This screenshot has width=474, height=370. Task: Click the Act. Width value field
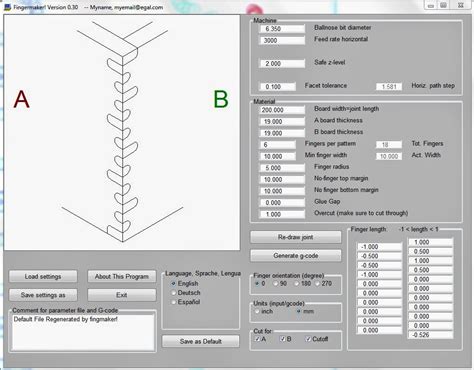(x=389, y=156)
